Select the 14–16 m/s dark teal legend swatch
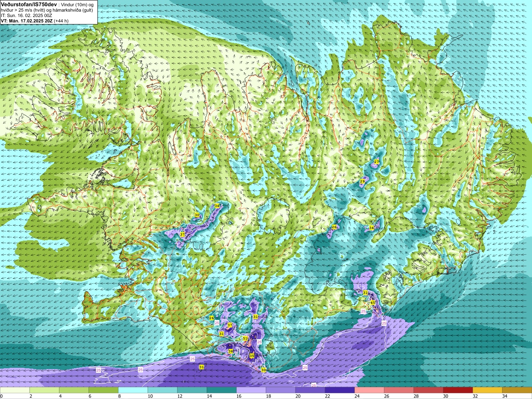 coord(222,390)
